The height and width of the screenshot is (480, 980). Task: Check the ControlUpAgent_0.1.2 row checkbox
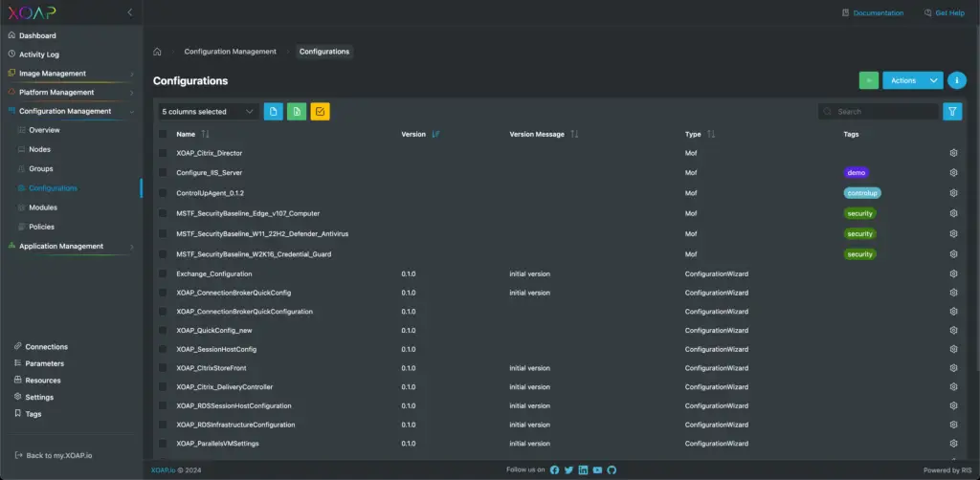pyautogui.click(x=163, y=193)
